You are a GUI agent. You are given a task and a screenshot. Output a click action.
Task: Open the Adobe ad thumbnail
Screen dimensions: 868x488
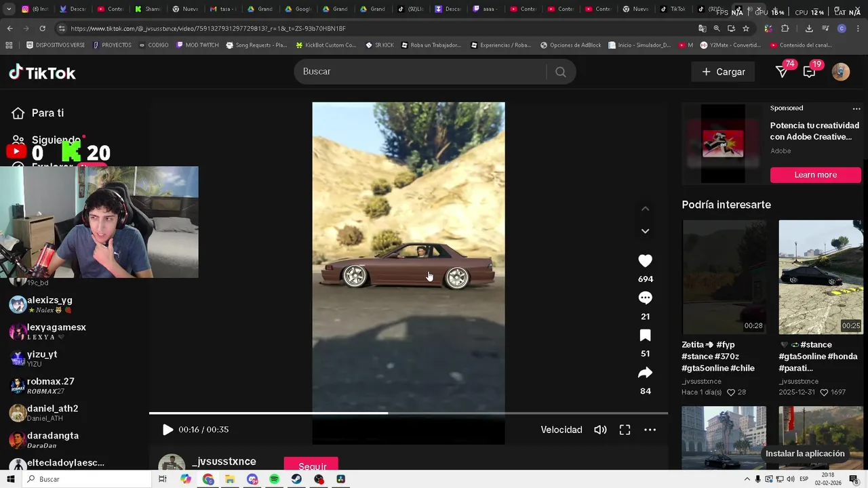click(x=723, y=144)
